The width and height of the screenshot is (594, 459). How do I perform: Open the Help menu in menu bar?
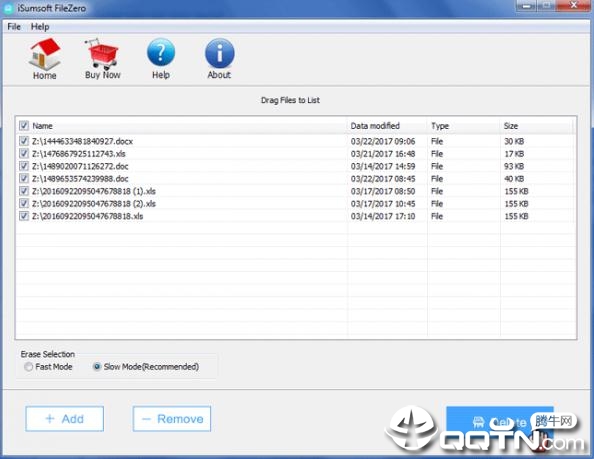coord(40,27)
